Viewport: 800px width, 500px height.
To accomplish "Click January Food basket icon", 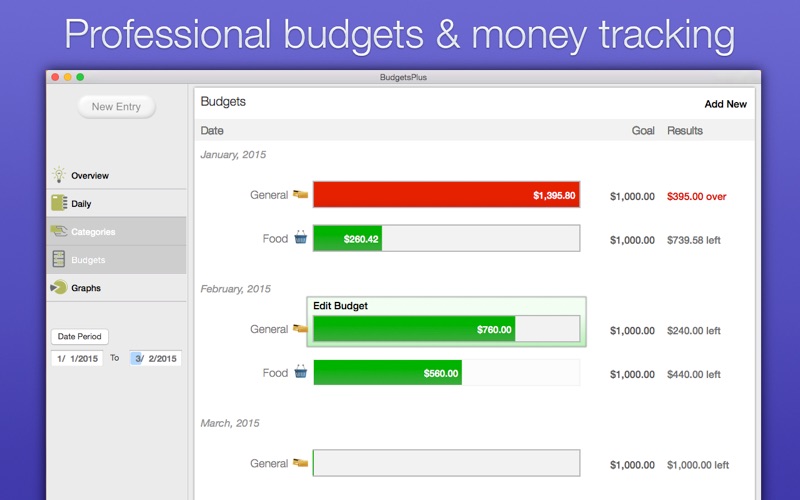I will [x=301, y=237].
